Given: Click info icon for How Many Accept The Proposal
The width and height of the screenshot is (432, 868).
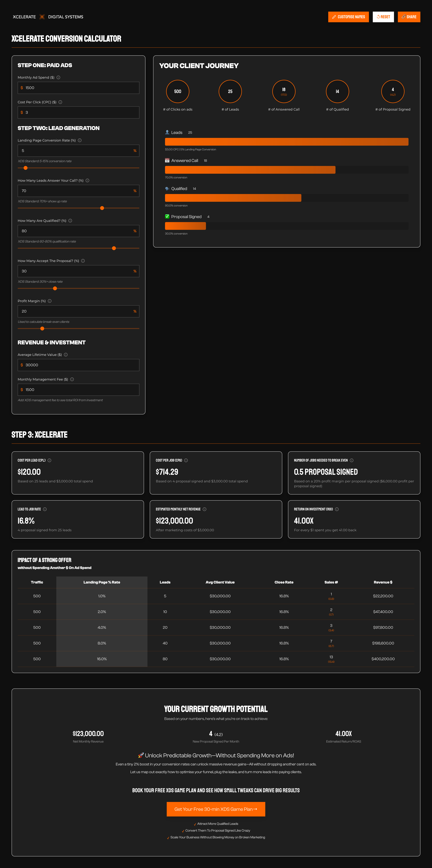Looking at the screenshot, I should click(83, 261).
